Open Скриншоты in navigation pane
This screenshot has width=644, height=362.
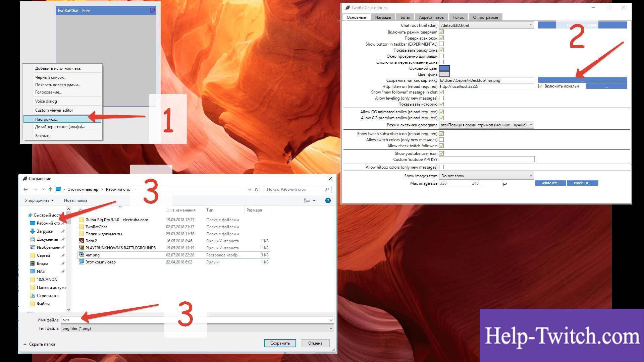(x=48, y=296)
